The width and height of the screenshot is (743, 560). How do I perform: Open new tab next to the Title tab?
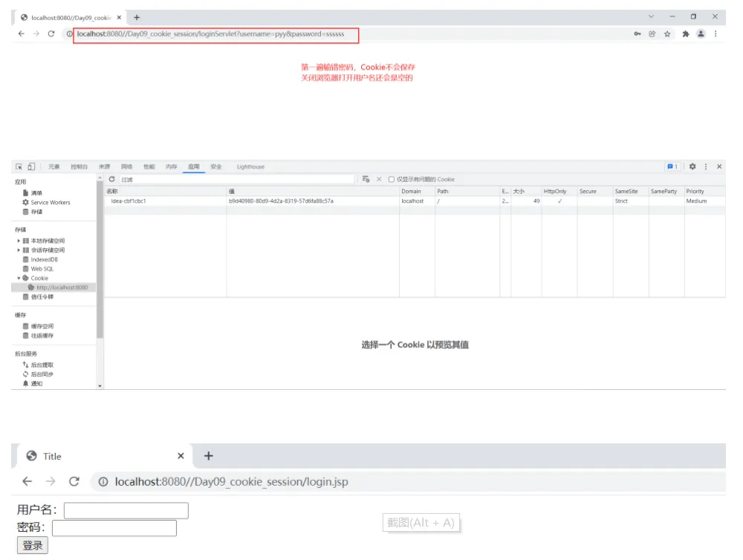(209, 456)
